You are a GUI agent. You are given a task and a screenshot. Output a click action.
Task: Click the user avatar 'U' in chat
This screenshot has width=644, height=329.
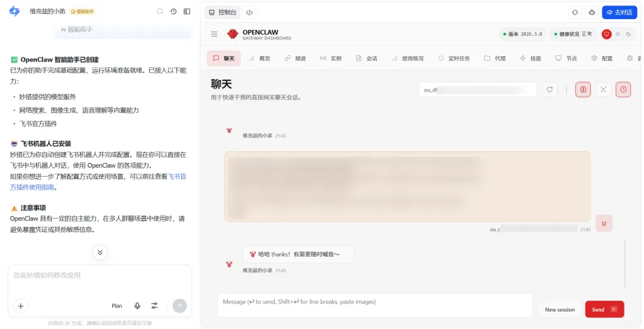click(603, 223)
